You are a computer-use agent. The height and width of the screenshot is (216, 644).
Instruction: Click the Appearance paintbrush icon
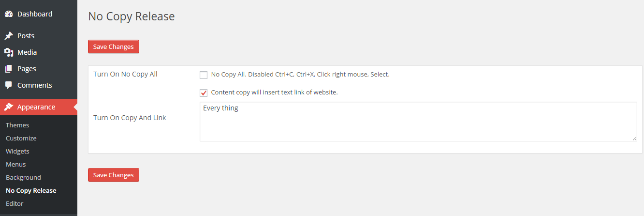(x=9, y=107)
